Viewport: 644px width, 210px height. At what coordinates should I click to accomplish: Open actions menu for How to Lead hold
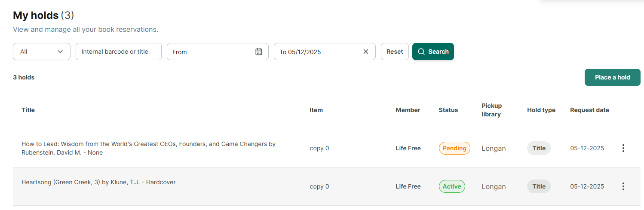point(623,148)
